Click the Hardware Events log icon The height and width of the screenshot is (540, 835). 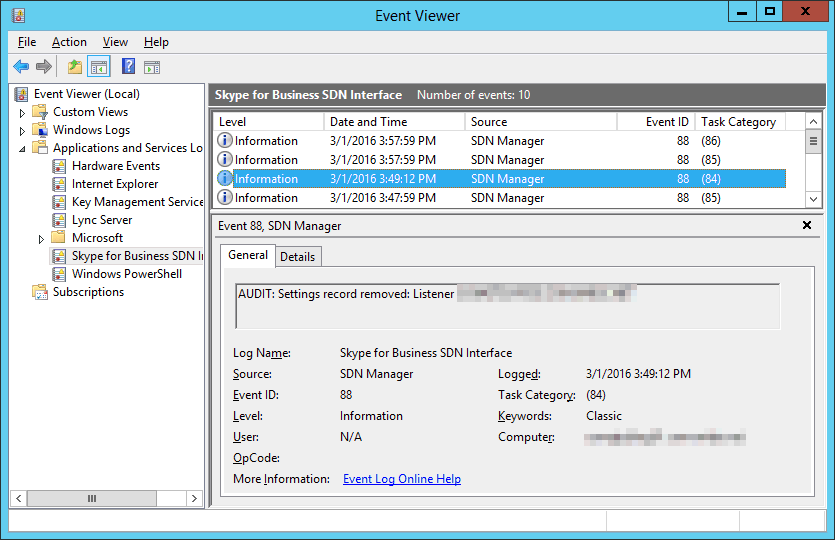59,166
